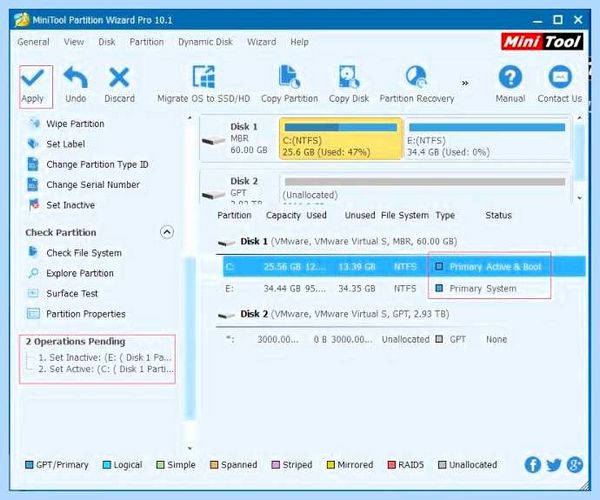The width and height of the screenshot is (600, 500).
Task: Sort by Unused column header
Action: click(x=360, y=215)
